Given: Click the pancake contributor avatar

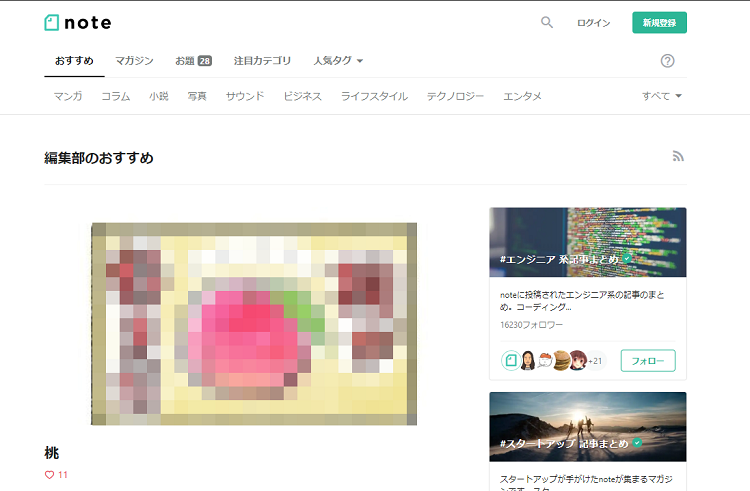Looking at the screenshot, I should click(561, 360).
